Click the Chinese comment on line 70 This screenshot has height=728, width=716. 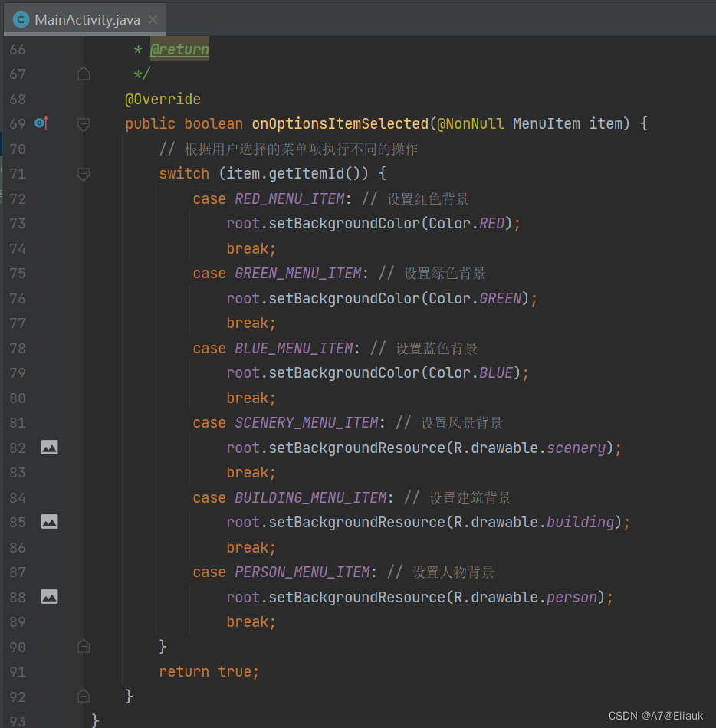click(x=288, y=149)
